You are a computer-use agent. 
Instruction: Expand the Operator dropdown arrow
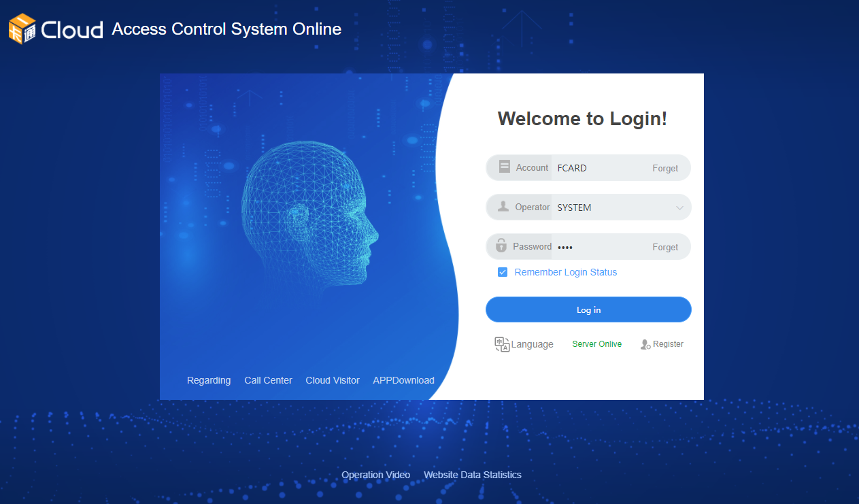(679, 208)
